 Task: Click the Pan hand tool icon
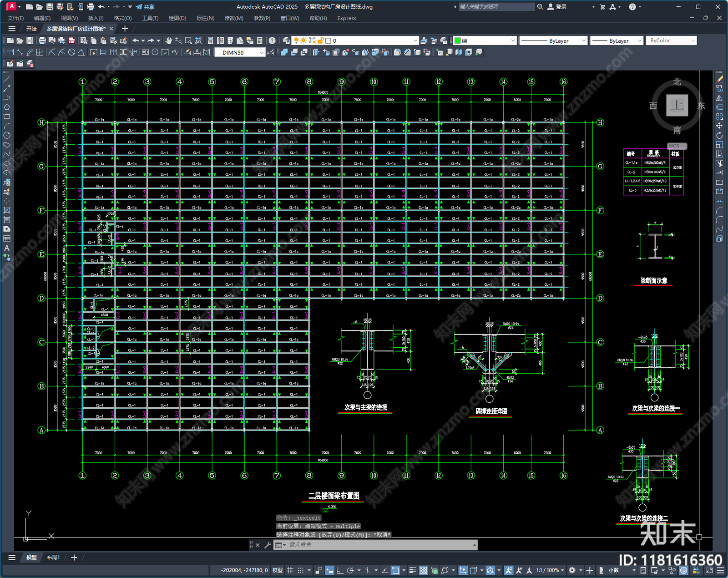169,41
